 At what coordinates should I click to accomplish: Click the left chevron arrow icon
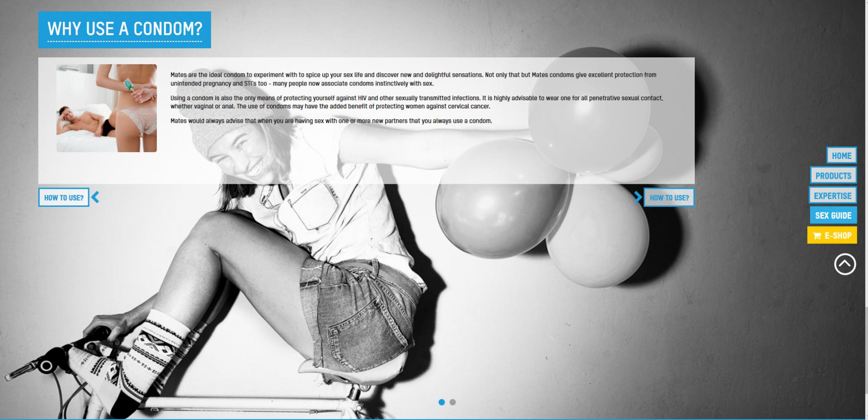pyautogui.click(x=95, y=197)
